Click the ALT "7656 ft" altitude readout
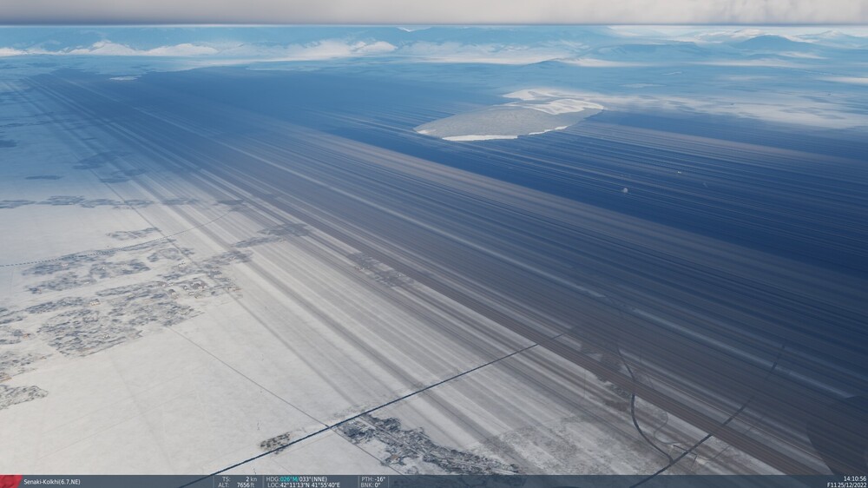 [x=246, y=485]
